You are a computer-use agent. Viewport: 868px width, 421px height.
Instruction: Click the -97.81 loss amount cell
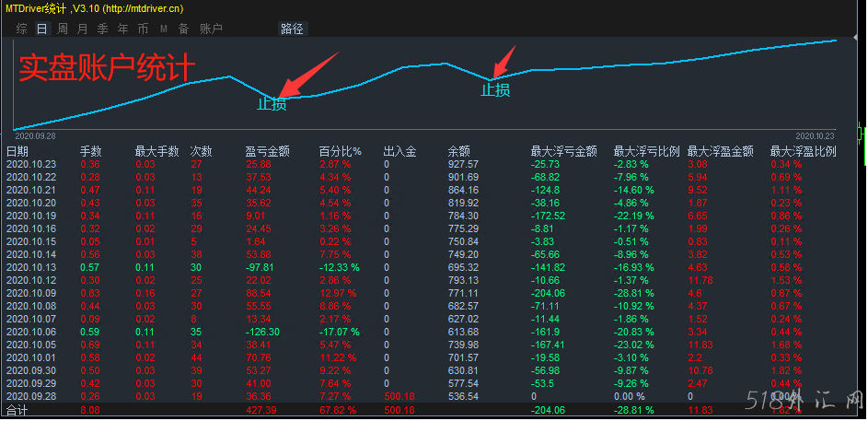click(259, 267)
